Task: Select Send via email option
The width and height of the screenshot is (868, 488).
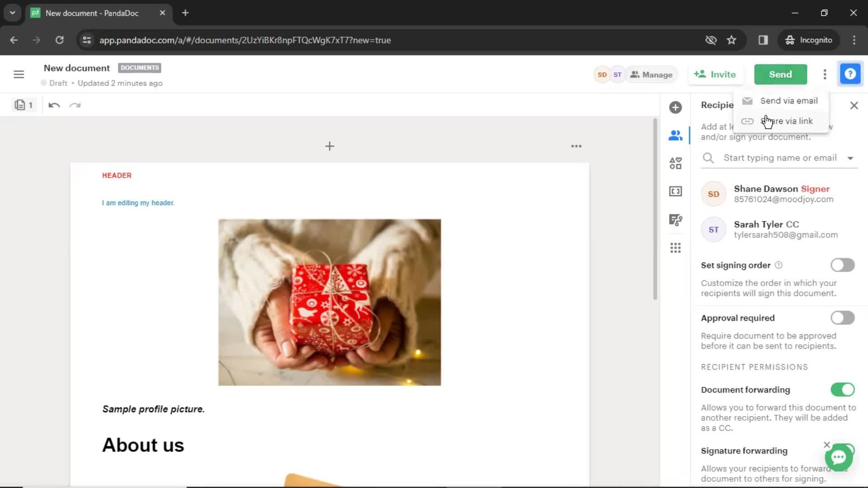Action: point(789,101)
